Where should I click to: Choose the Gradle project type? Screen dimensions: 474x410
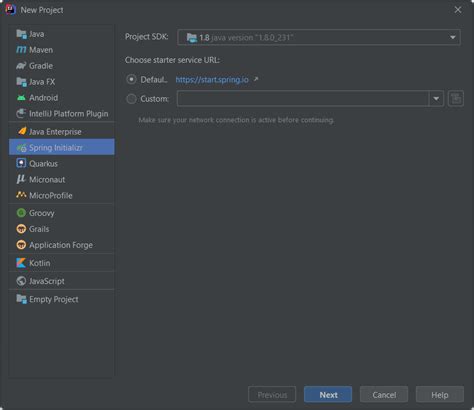62,66
